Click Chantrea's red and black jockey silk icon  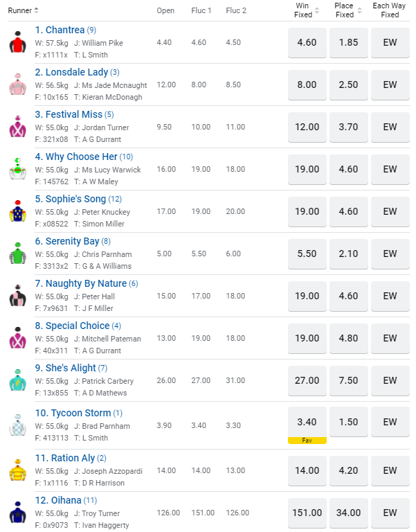17,42
